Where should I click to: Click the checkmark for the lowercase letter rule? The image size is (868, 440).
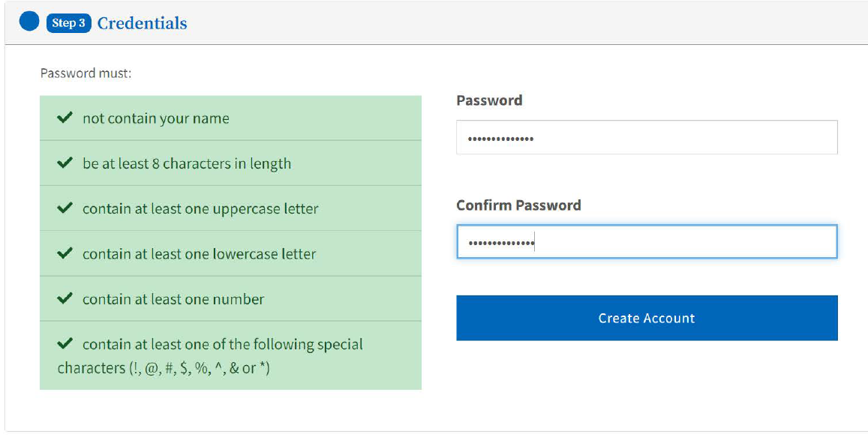click(x=65, y=253)
